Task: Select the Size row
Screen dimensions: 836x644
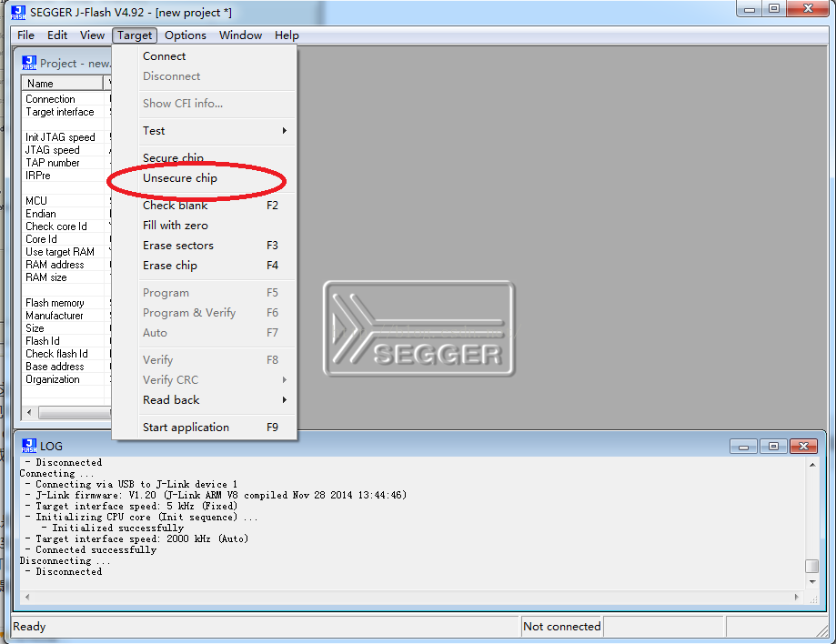Action: tap(66, 328)
